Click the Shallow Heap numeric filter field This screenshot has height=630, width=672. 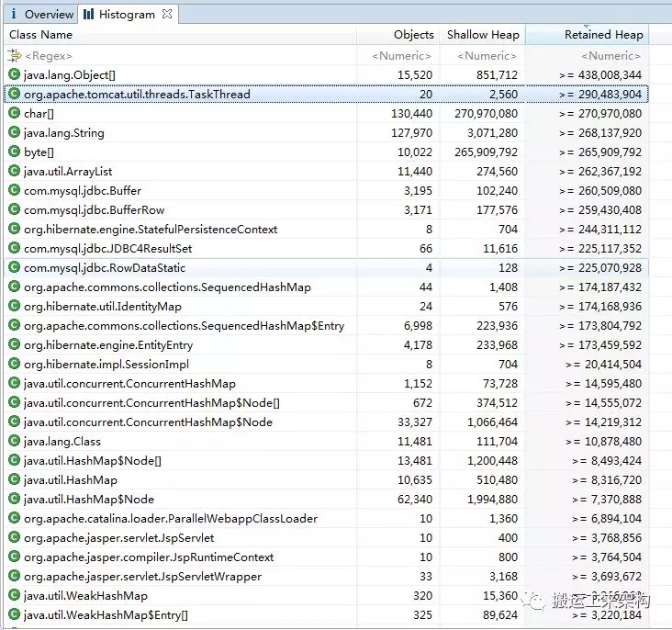pos(487,56)
